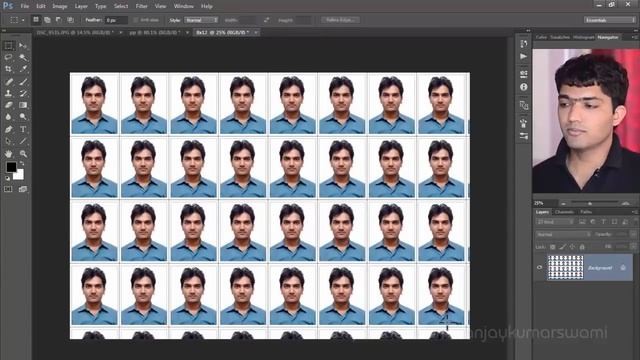
Task: Select the Horizontal Type tool
Action: tap(23, 129)
